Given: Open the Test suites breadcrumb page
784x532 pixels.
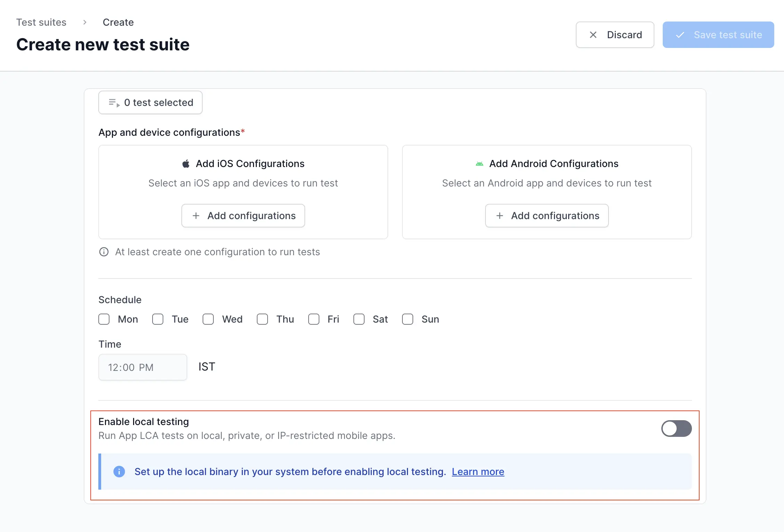Looking at the screenshot, I should [41, 22].
